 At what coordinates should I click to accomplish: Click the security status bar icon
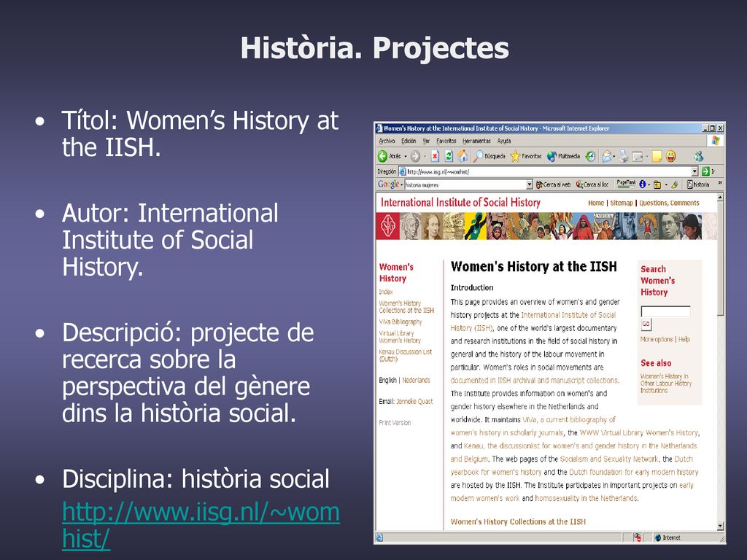[x=638, y=537]
